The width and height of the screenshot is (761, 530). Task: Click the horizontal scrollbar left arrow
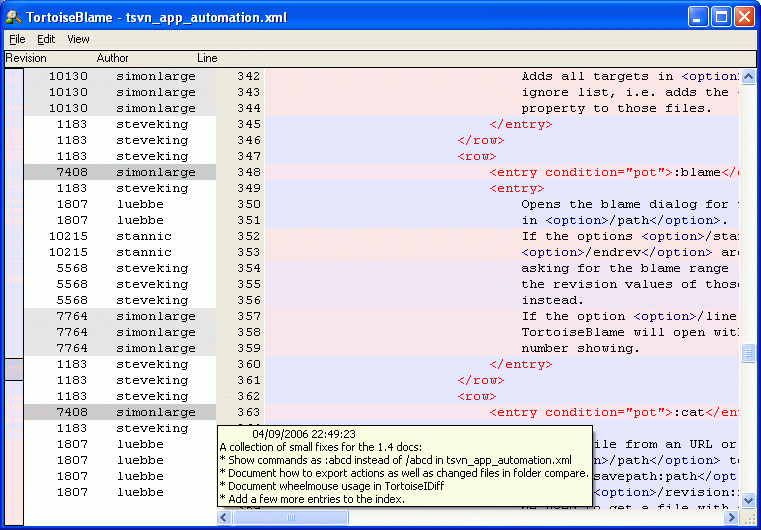(x=224, y=517)
